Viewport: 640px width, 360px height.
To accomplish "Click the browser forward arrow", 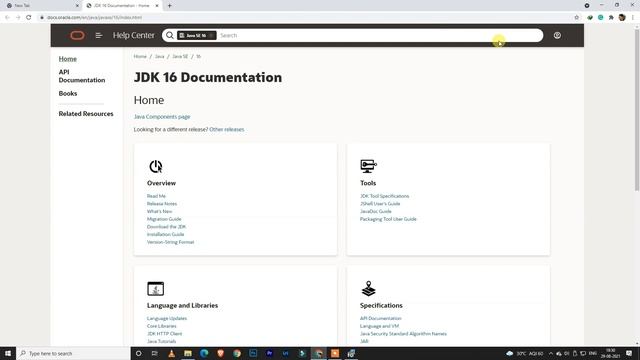I will [x=18, y=18].
